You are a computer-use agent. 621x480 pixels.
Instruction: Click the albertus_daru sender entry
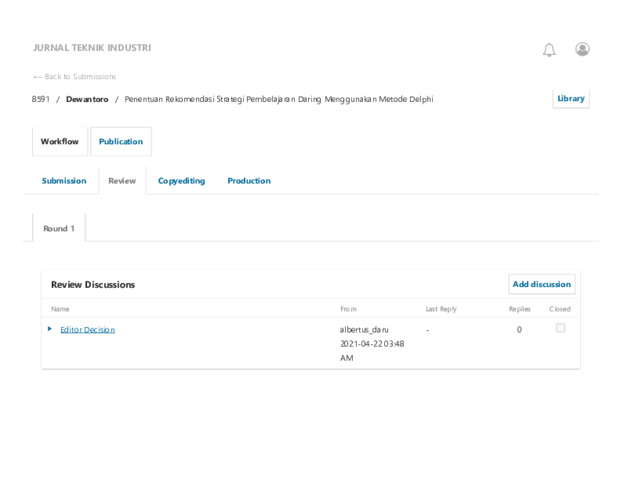click(x=364, y=329)
